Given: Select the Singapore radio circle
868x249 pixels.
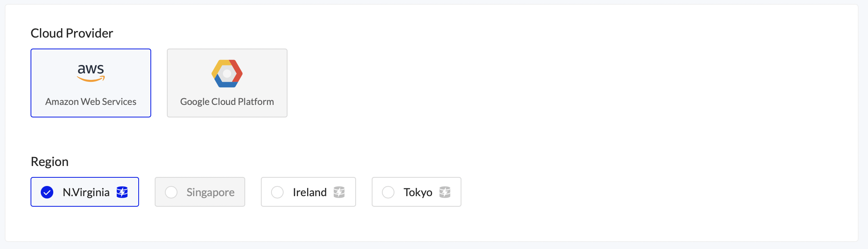Looking at the screenshot, I should coord(171,192).
